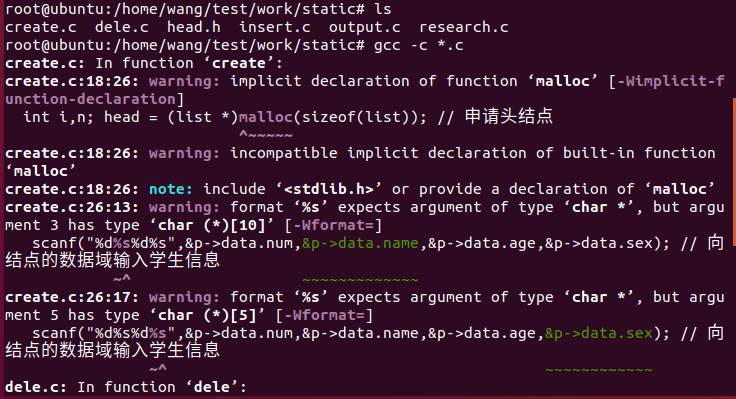Click the "dele.c: In function 'dele':" line
This screenshot has height=399, width=736.
126,387
